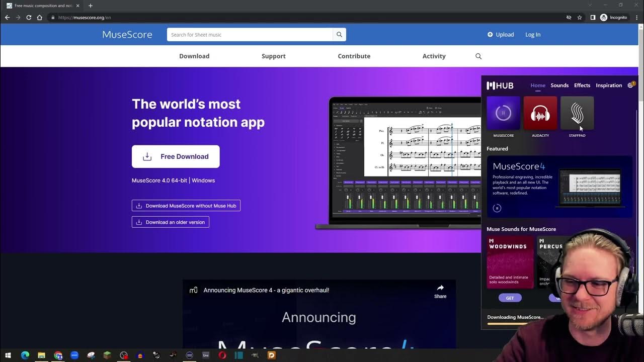Open a new browser tab
Image resolution: width=644 pixels, height=362 pixels.
coord(91,6)
